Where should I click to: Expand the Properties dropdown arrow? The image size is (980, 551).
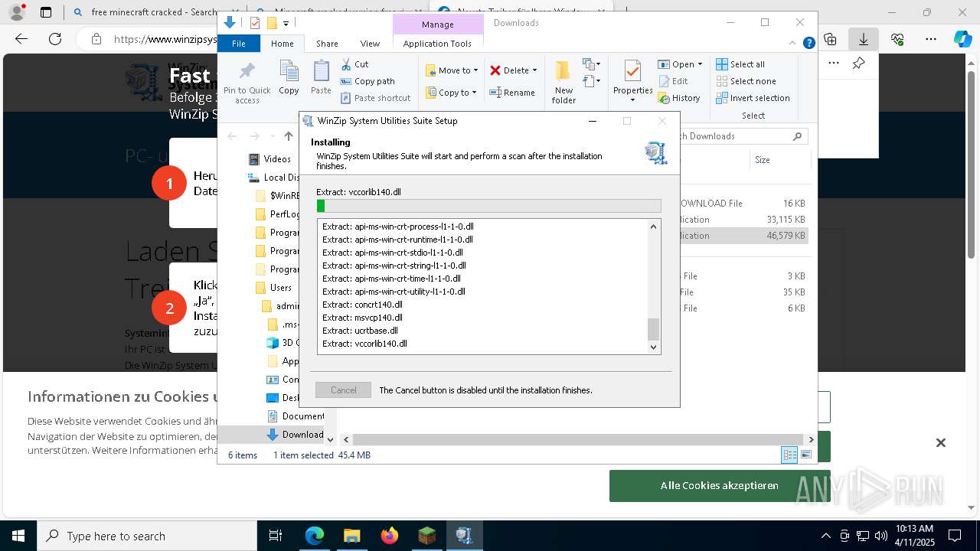(x=632, y=100)
